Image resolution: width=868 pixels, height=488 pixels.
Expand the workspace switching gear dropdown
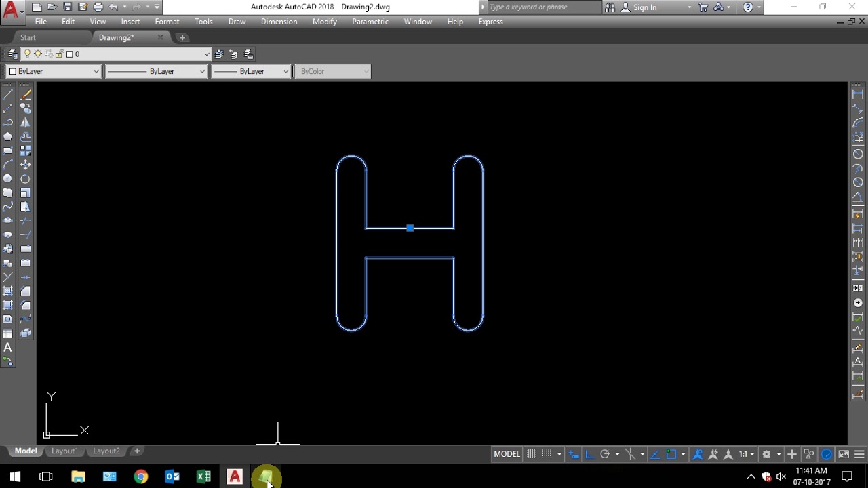(778, 454)
